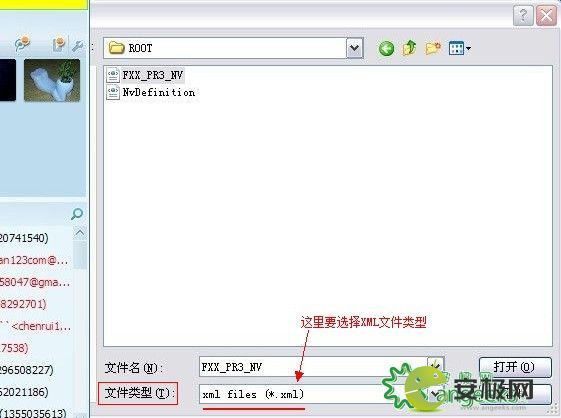Click the chat bubble icon in left toolbar
561x418 pixels.
click(23, 44)
